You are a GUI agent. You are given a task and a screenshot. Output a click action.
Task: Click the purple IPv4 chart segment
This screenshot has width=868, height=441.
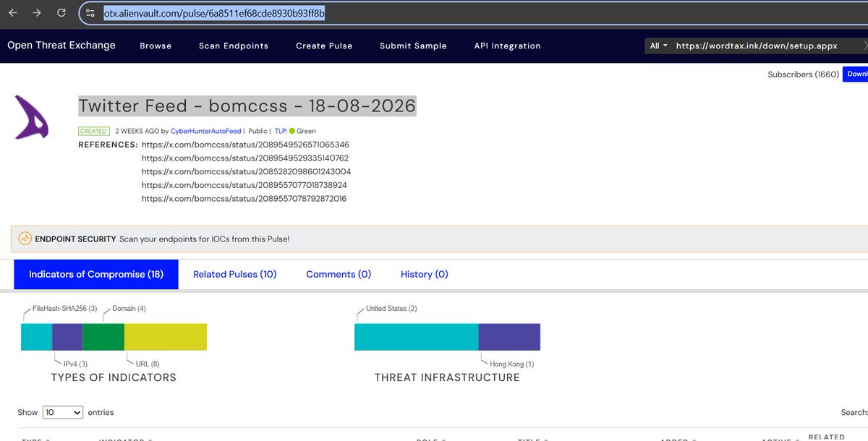click(x=67, y=337)
